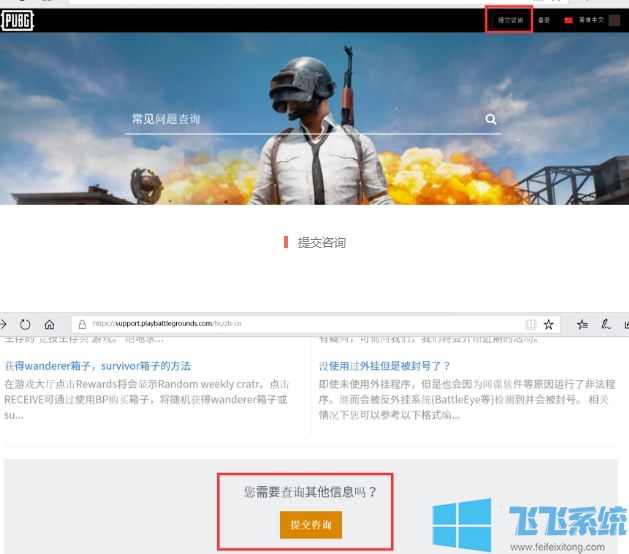Click the magnifier search icon
629x554 pixels.
[491, 119]
